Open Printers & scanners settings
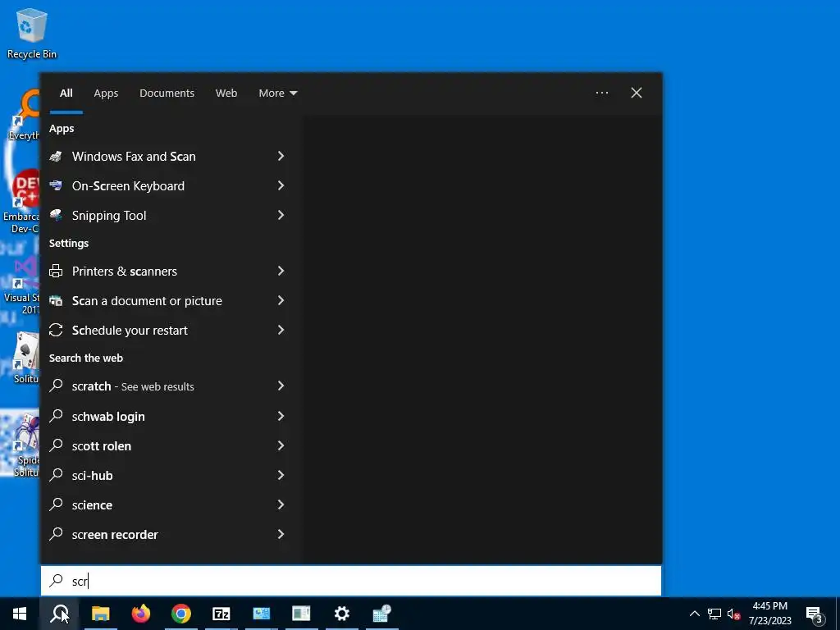 pyautogui.click(x=167, y=271)
